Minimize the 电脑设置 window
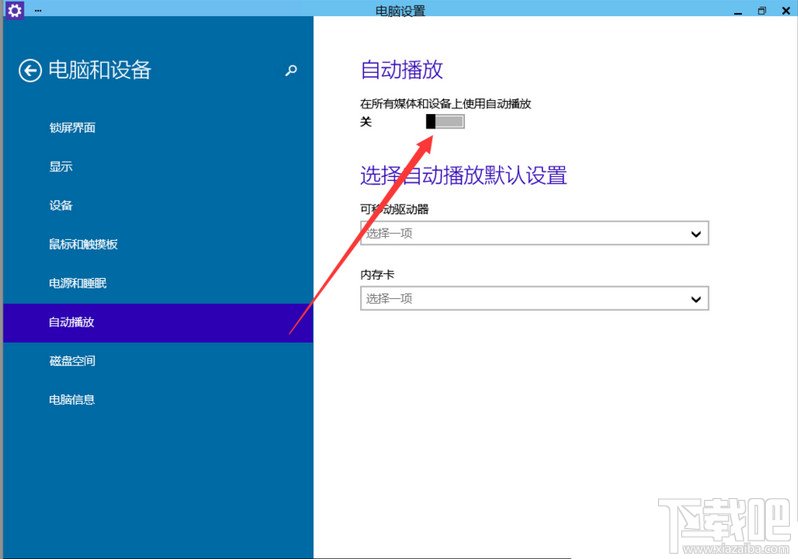798x559 pixels. click(738, 11)
